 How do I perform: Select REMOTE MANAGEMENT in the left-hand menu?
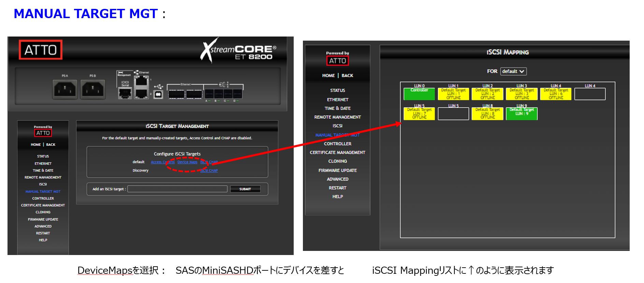click(43, 178)
